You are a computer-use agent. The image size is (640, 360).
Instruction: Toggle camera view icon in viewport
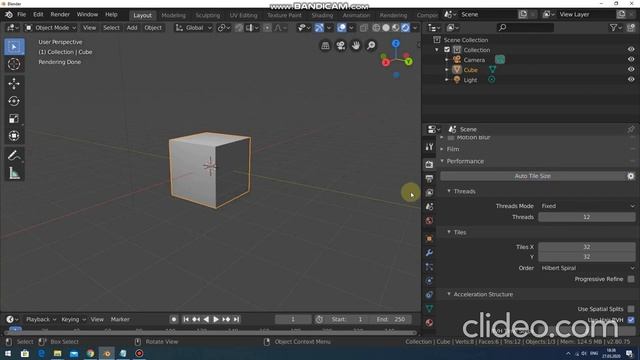[x=340, y=45]
